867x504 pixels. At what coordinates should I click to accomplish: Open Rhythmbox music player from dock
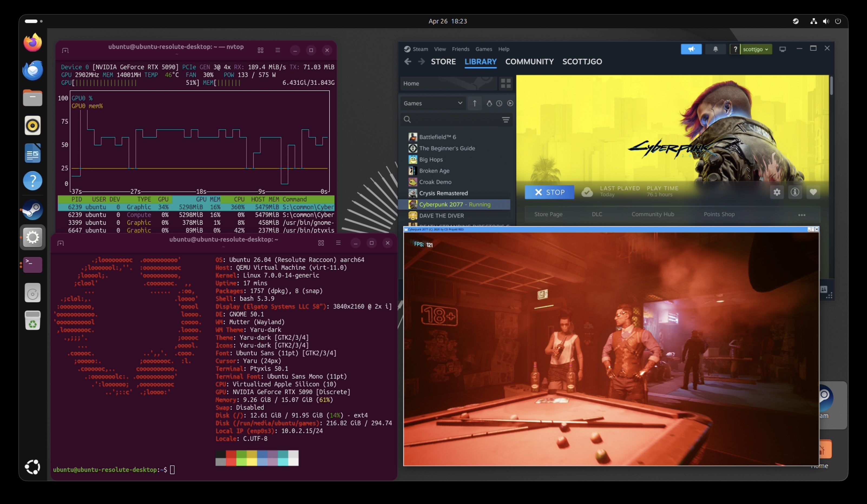pos(33,125)
